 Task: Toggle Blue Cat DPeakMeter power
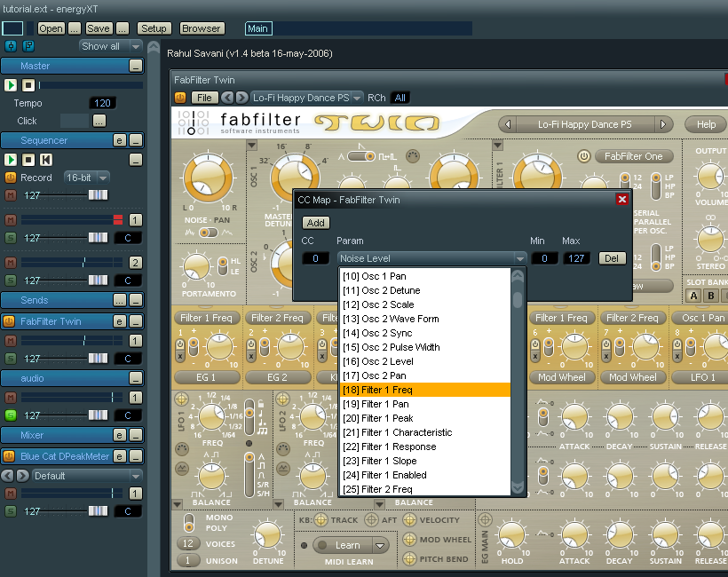click(8, 456)
